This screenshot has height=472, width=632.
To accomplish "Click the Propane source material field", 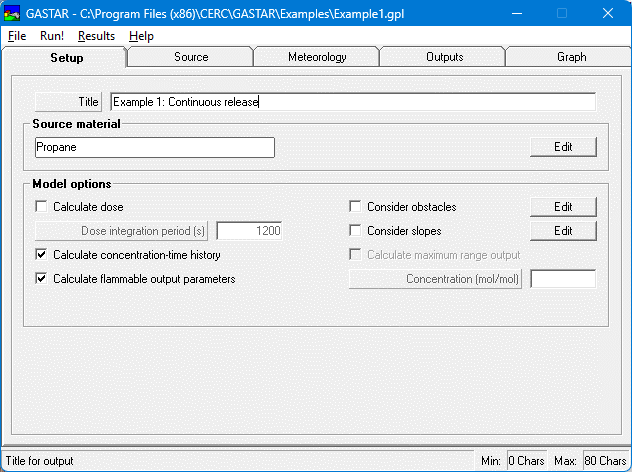I will pos(154,147).
